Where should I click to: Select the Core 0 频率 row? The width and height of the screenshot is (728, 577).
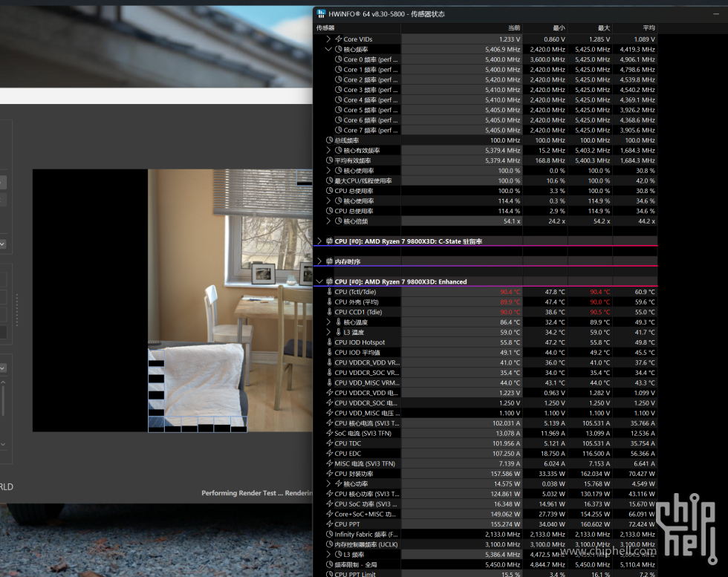[370, 59]
